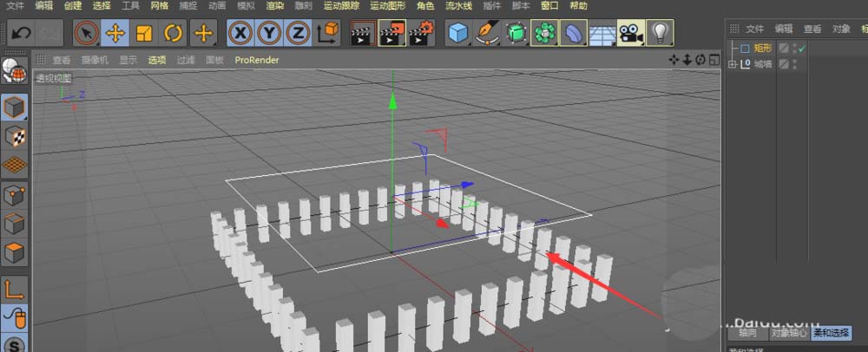Open the 流水线 menu
Image resolution: width=868 pixels, height=352 pixels.
(459, 6)
